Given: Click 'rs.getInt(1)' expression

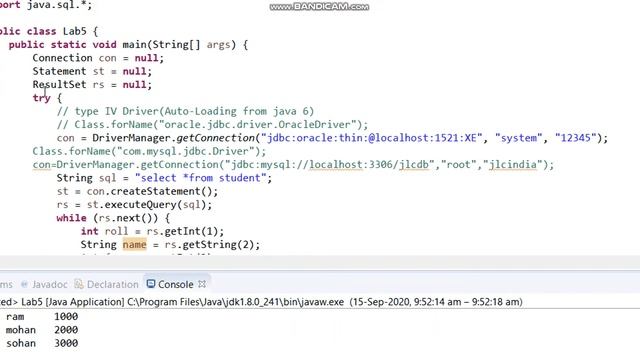Looking at the screenshot, I should (182, 231).
